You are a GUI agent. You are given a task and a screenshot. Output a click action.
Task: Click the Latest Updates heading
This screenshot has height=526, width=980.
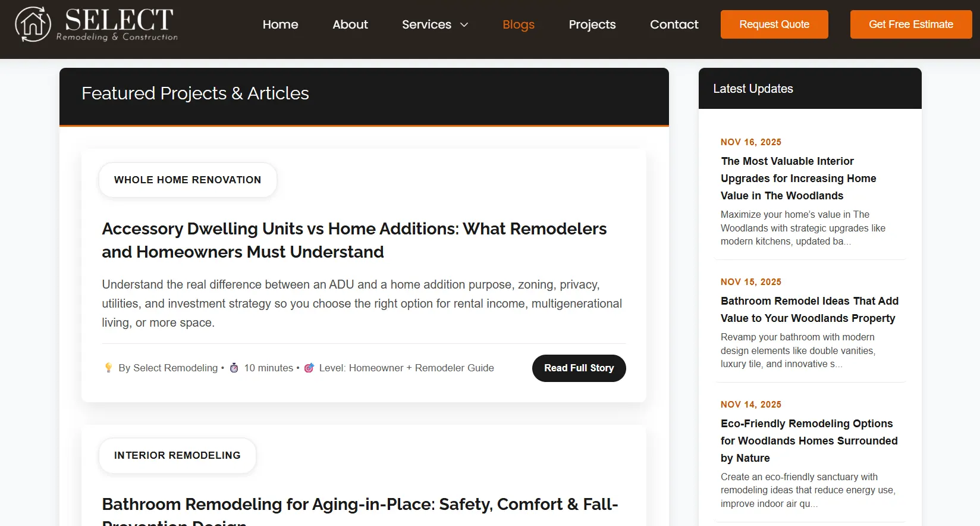[x=753, y=89]
